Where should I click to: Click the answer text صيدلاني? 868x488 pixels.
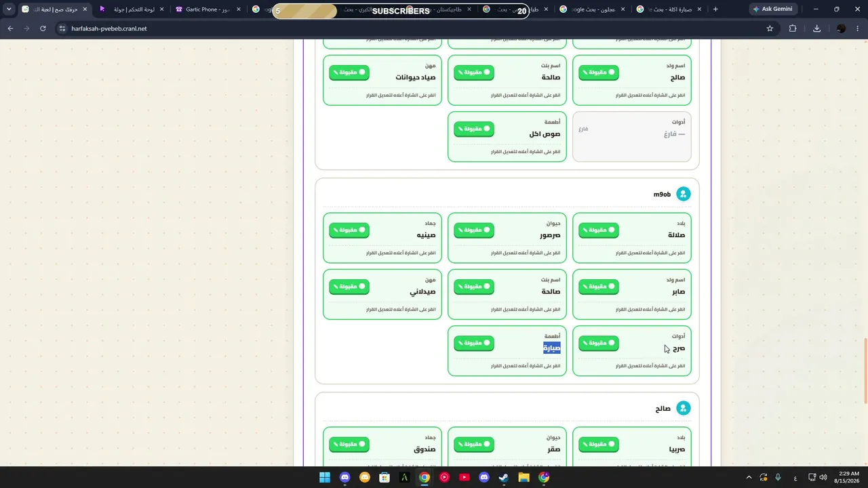tap(422, 292)
